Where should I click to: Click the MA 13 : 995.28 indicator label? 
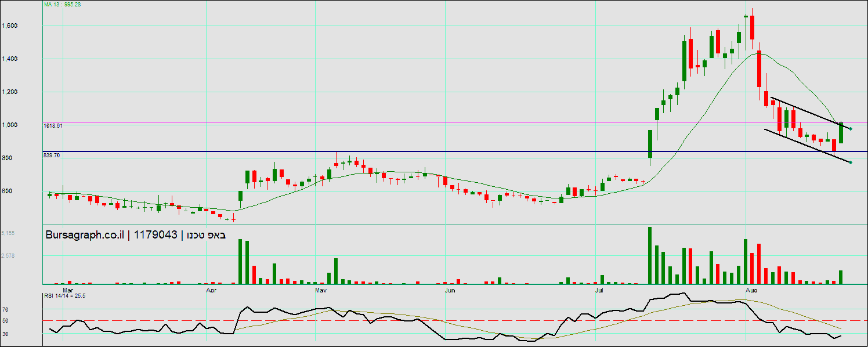(64, 3)
